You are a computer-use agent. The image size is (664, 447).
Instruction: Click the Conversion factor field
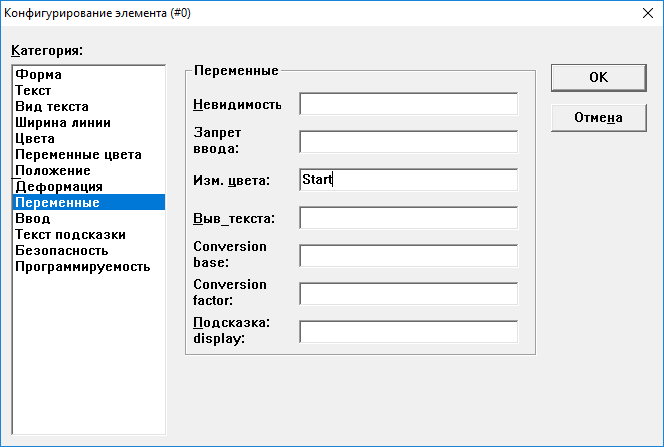(x=408, y=294)
